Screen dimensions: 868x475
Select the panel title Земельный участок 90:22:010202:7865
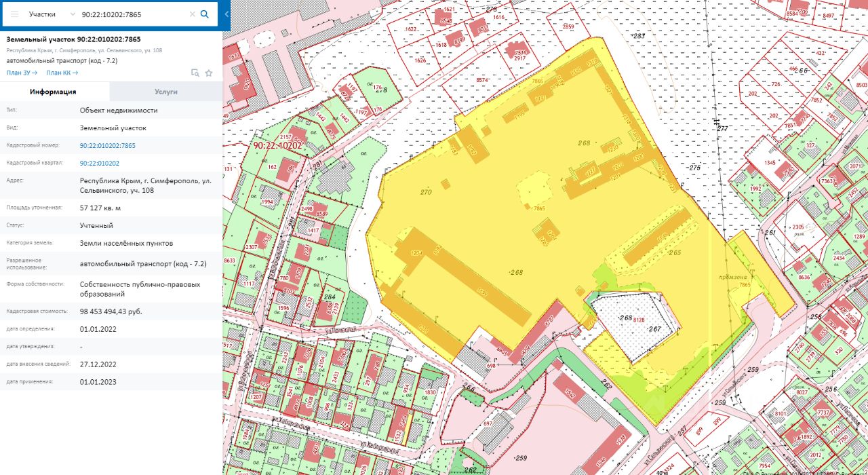73,39
